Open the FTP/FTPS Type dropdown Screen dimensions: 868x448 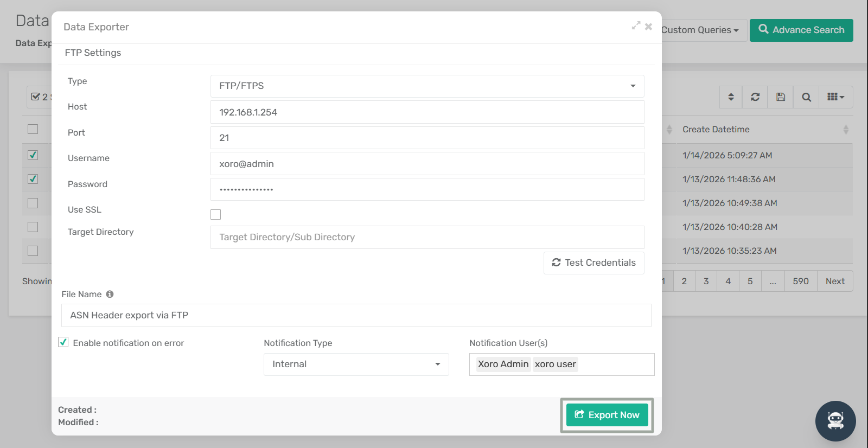pyautogui.click(x=427, y=86)
